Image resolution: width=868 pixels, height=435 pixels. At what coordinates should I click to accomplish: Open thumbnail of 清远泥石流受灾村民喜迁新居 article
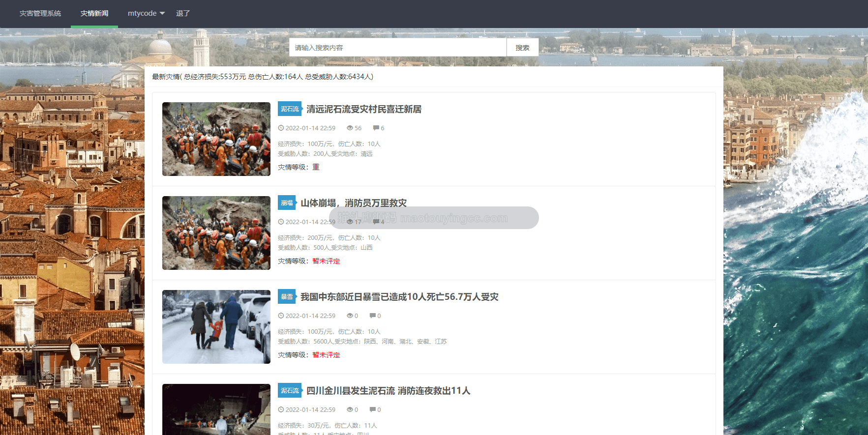point(216,139)
